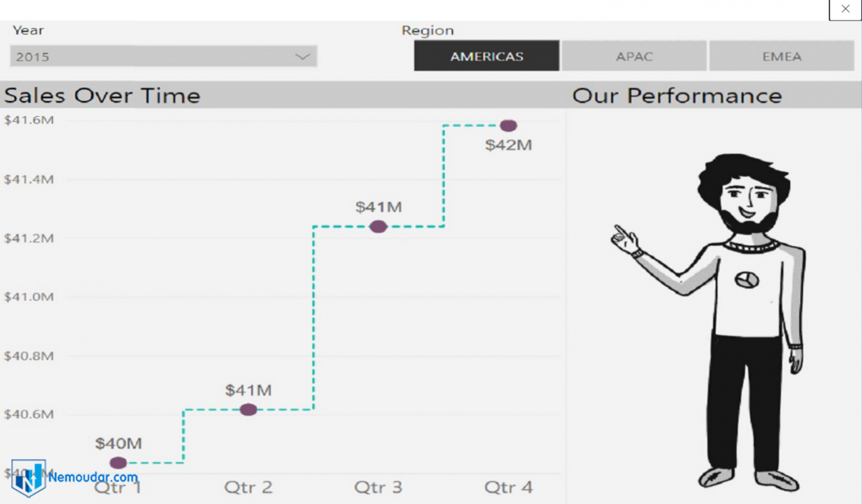Viewport: 862px width, 504px height.
Task: Click the Year dropdown chevron arrow
Action: (302, 57)
